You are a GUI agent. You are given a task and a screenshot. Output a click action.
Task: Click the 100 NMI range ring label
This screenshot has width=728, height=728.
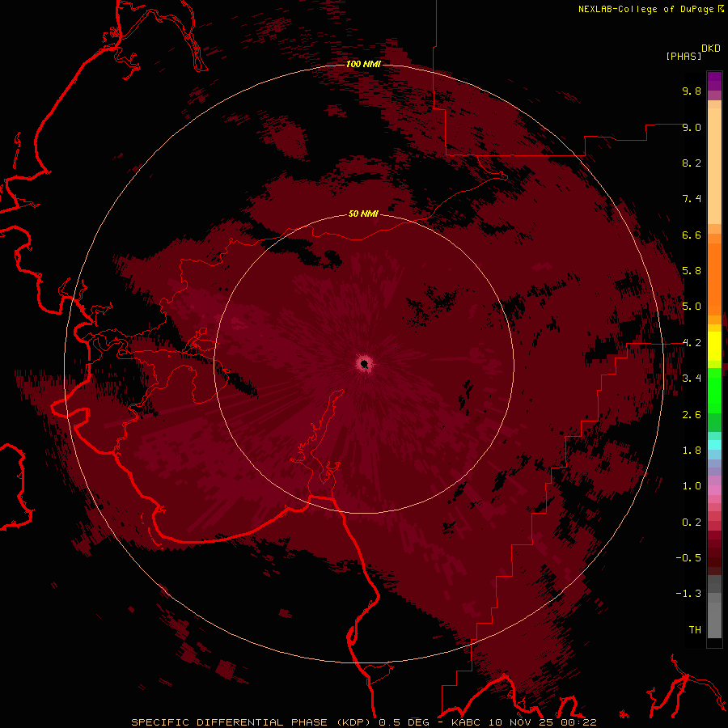[x=363, y=64]
